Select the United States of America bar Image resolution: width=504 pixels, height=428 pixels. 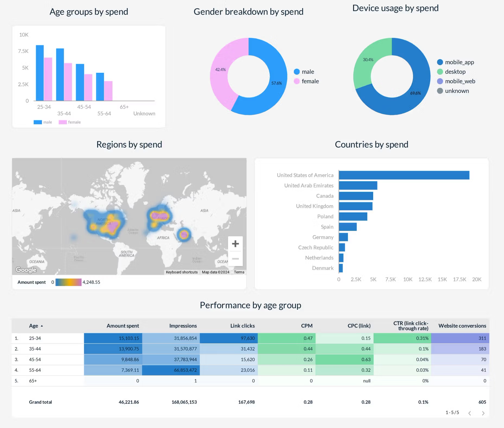click(404, 175)
